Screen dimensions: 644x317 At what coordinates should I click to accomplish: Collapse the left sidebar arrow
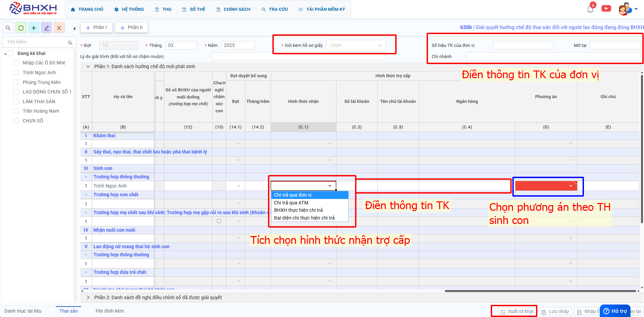click(x=74, y=28)
